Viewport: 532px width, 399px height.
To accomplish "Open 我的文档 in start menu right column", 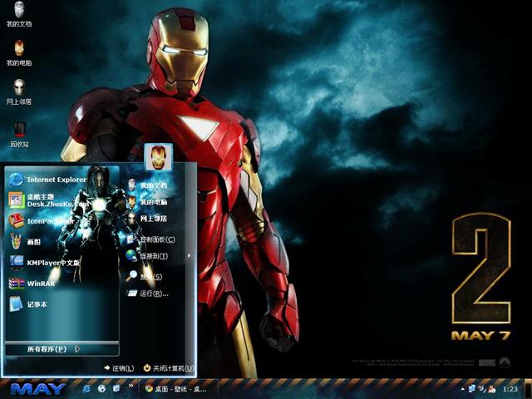I will pos(147,185).
